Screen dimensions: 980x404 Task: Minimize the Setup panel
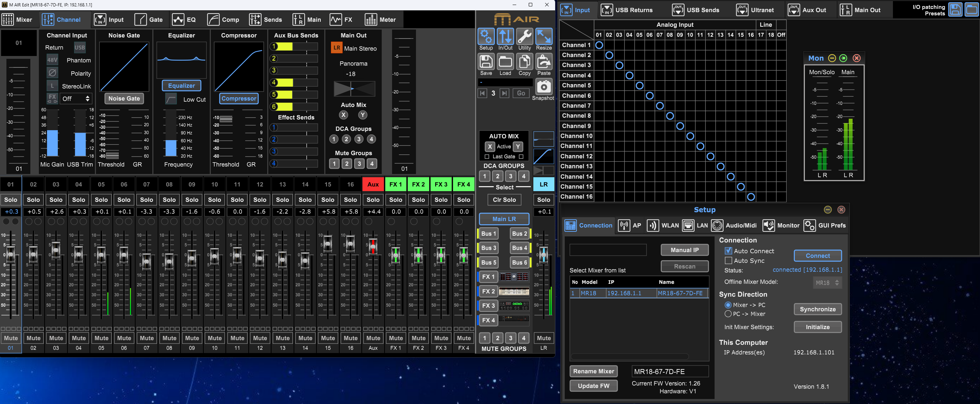[x=828, y=210]
